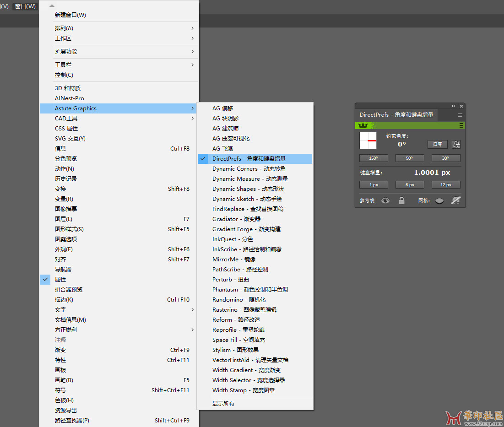
Task: Open Gradiator - 渐变器 panel
Action: tap(255, 219)
